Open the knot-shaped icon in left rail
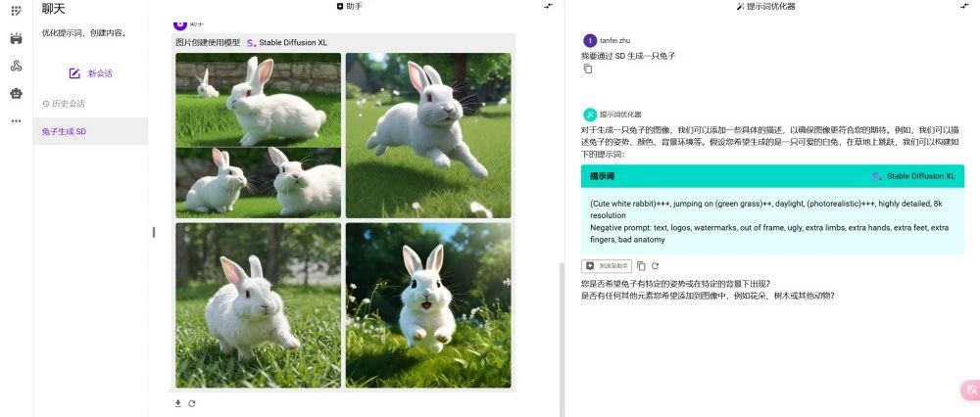 click(x=17, y=66)
